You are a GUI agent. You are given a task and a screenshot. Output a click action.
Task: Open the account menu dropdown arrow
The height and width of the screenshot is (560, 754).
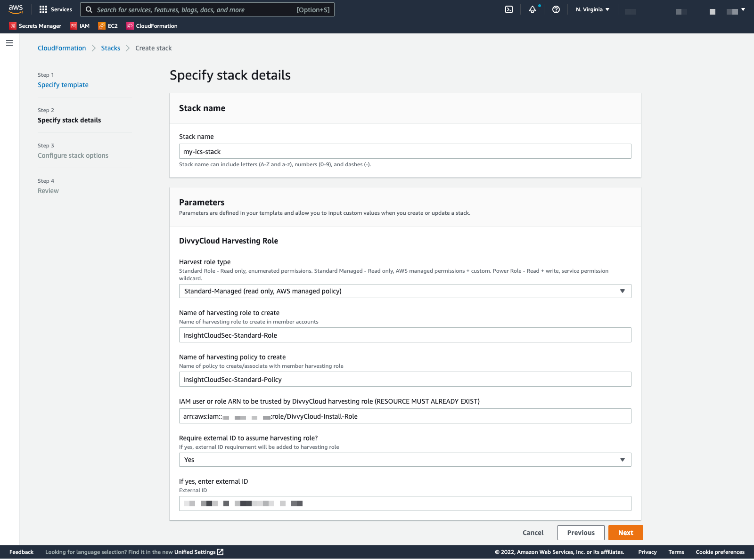(x=743, y=9)
